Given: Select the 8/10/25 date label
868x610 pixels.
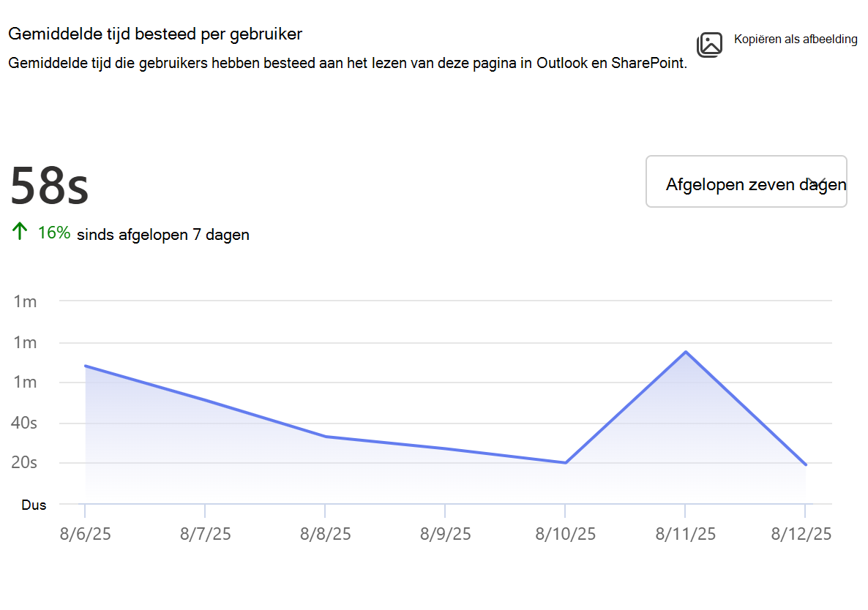Looking at the screenshot, I should click(565, 534).
